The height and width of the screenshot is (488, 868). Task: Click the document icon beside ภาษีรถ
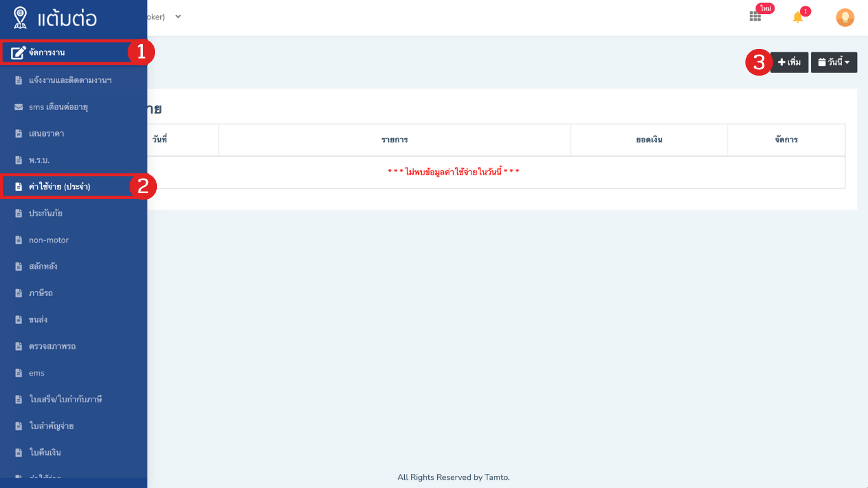click(18, 294)
